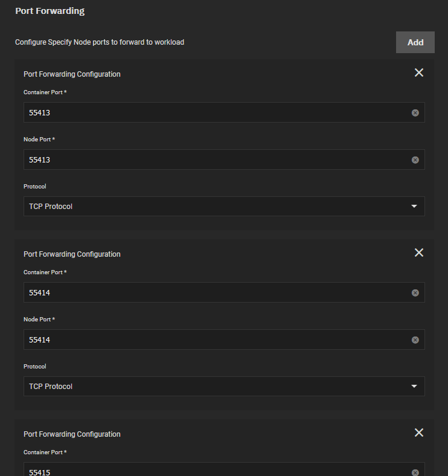This screenshot has height=476, width=448.
Task: Clear the Container Port 55414 field
Action: coord(415,293)
